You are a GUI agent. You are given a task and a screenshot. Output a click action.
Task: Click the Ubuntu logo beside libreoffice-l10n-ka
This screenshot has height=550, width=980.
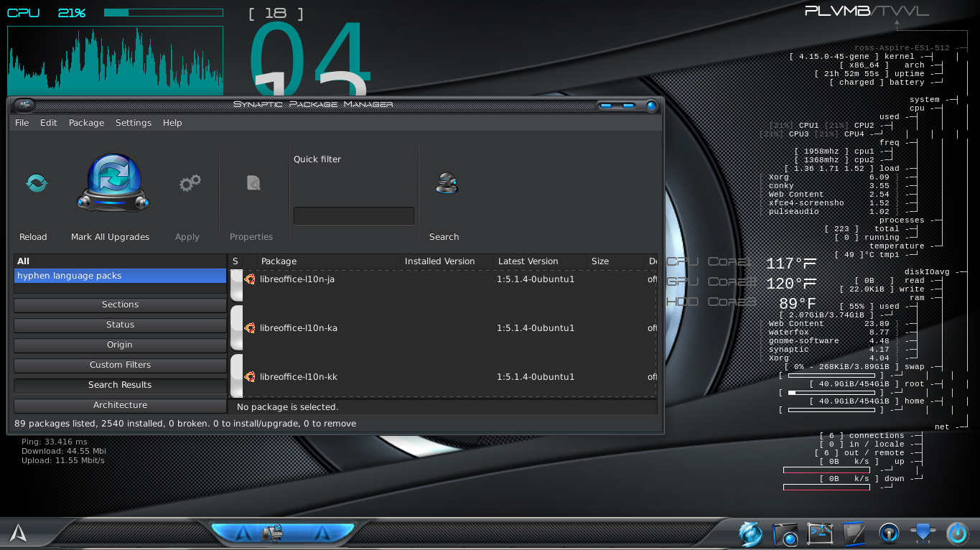coord(250,328)
